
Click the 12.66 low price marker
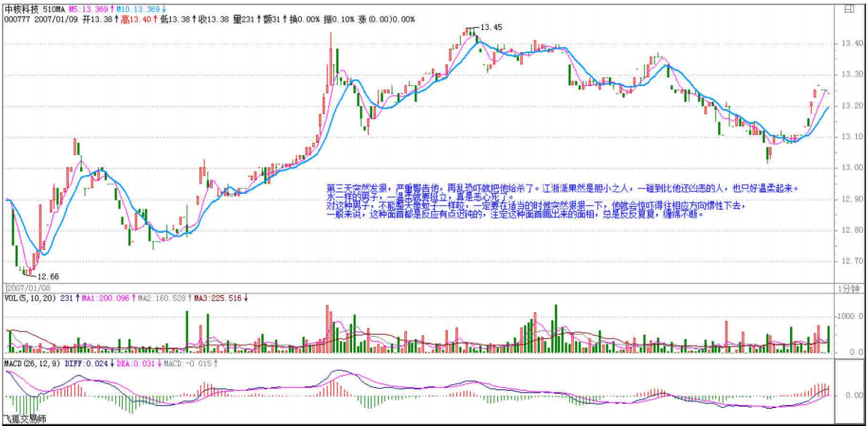[48, 276]
